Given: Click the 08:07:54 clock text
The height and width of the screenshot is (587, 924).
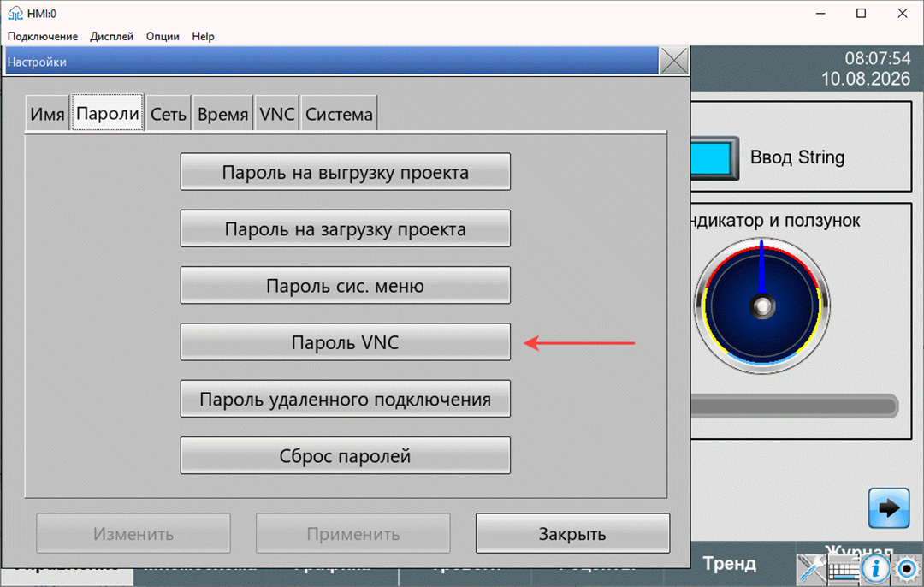Looking at the screenshot, I should click(878, 58).
